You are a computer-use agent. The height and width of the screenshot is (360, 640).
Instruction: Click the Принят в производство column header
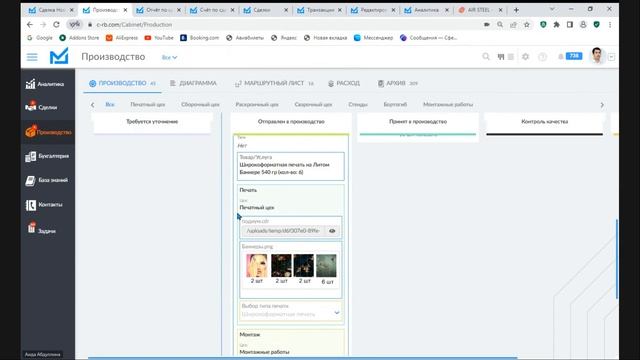coord(418,122)
